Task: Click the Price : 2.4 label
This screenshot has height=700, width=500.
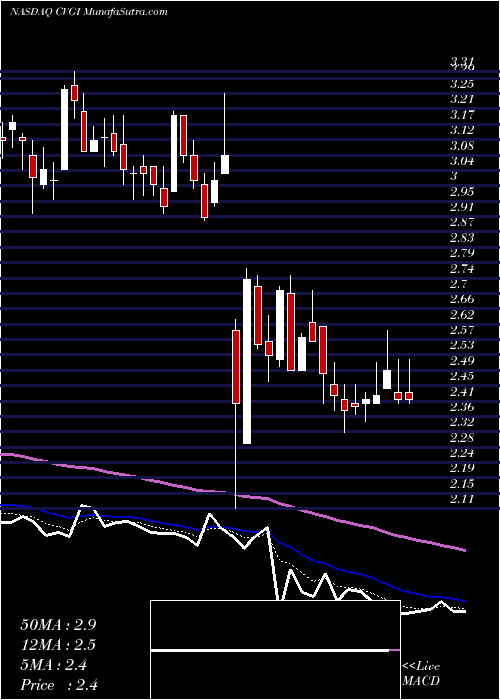Action: [59, 685]
